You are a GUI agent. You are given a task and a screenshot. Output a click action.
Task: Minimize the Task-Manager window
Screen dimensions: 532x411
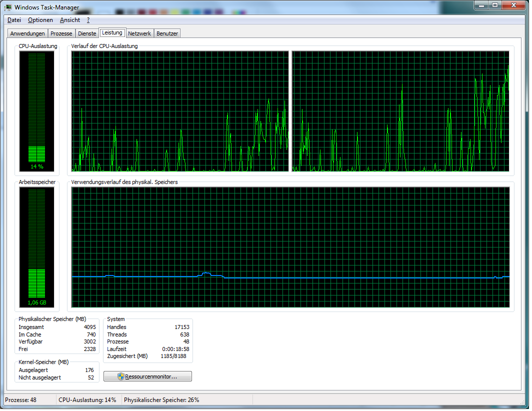pyautogui.click(x=481, y=5)
